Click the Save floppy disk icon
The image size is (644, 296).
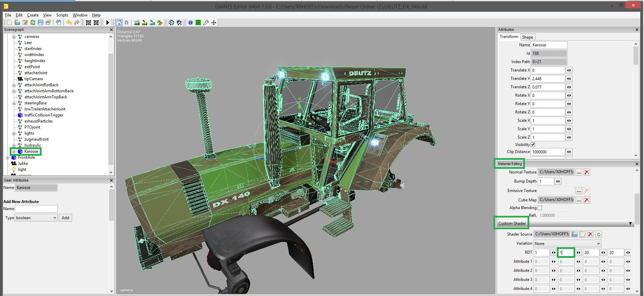point(41,22)
